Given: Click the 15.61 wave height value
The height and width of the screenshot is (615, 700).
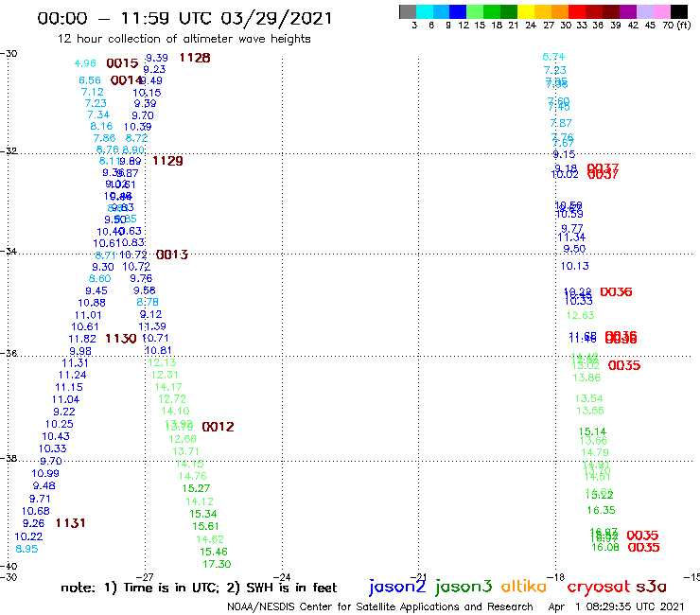Looking at the screenshot, I should [205, 526].
